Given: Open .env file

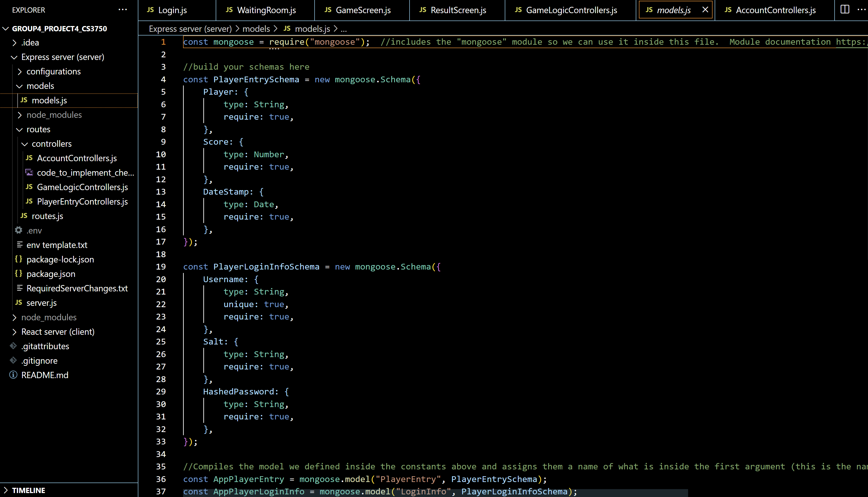Looking at the screenshot, I should [x=34, y=230].
